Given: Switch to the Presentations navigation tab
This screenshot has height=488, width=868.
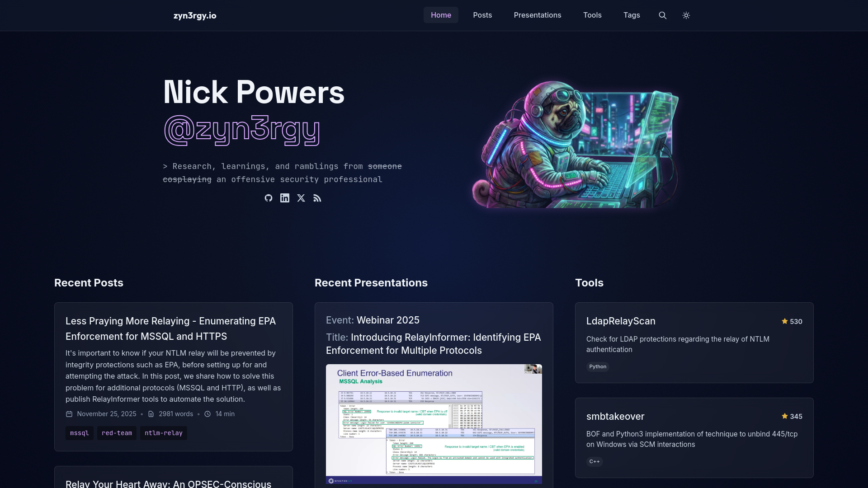Looking at the screenshot, I should [537, 15].
